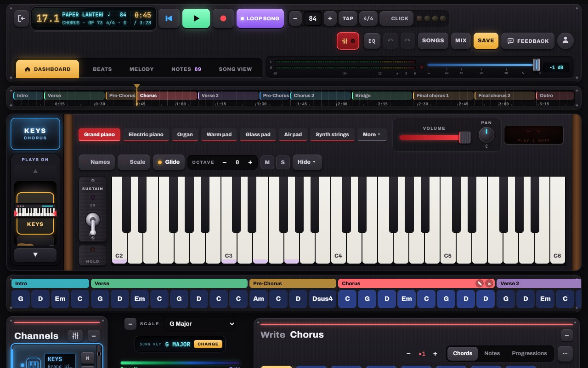This screenshot has width=588, height=368.
Task: Hit the record button
Action: (223, 18)
